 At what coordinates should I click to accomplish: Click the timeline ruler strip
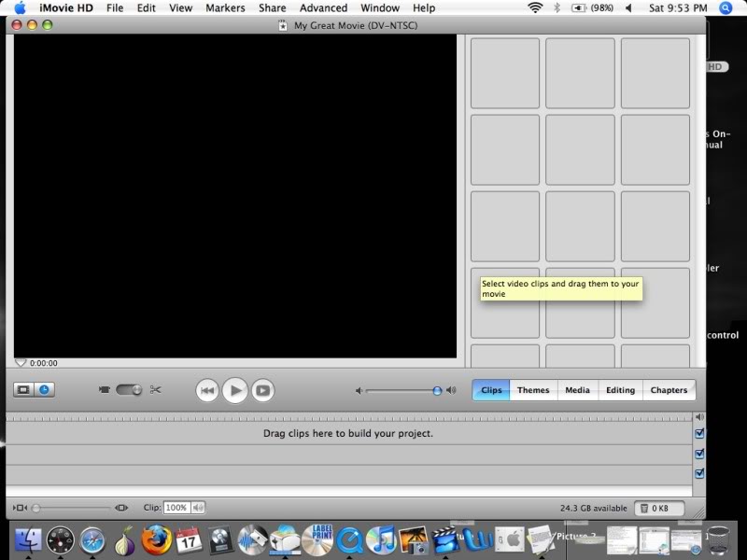(x=348, y=418)
